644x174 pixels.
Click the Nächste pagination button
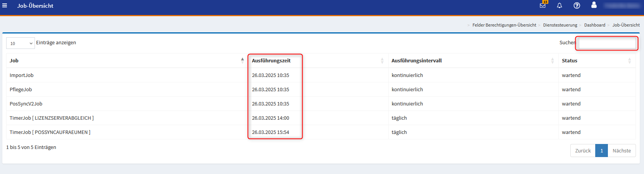[621, 151]
